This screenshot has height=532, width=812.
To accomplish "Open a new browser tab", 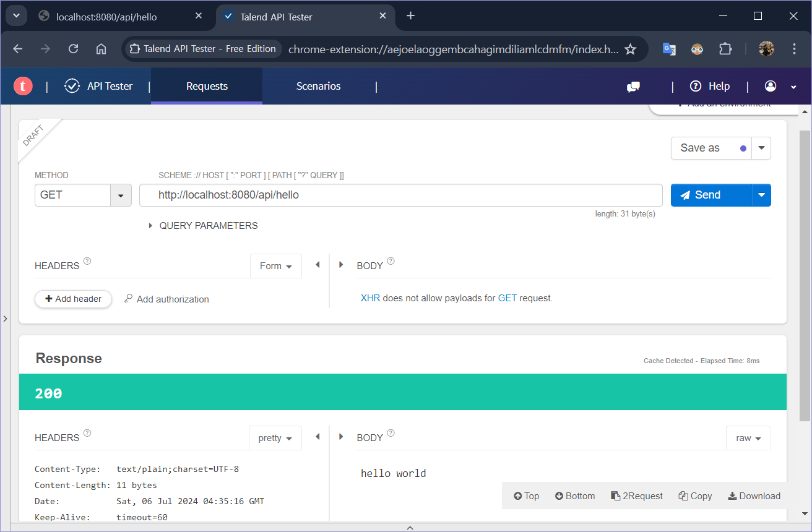I will pyautogui.click(x=410, y=16).
